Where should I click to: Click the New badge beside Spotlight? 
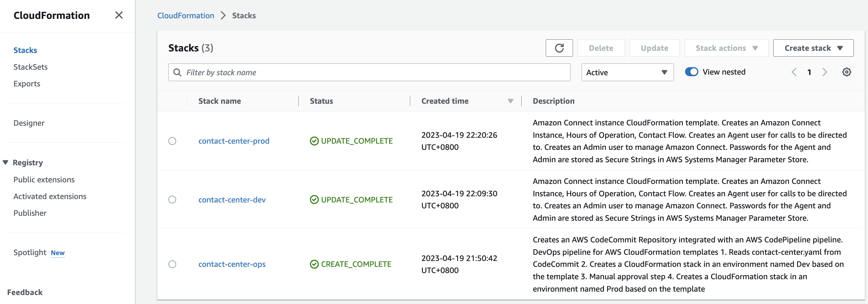tap(58, 253)
